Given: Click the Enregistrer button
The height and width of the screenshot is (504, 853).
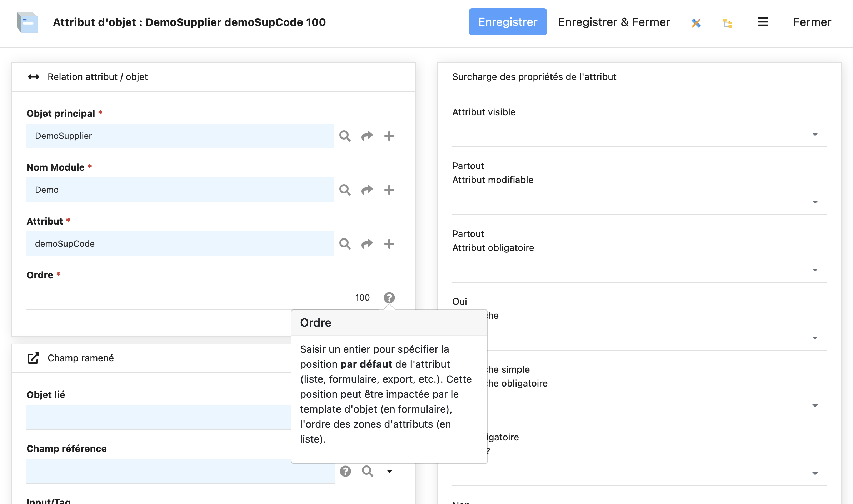Looking at the screenshot, I should click(508, 22).
